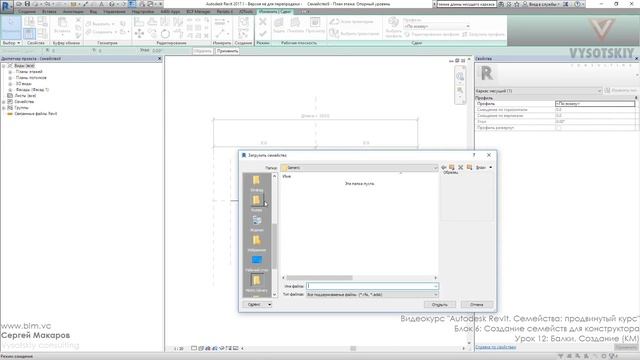640x360 pixels.
Task: Finish edit mode with the green checkmark
Action: click(262, 33)
